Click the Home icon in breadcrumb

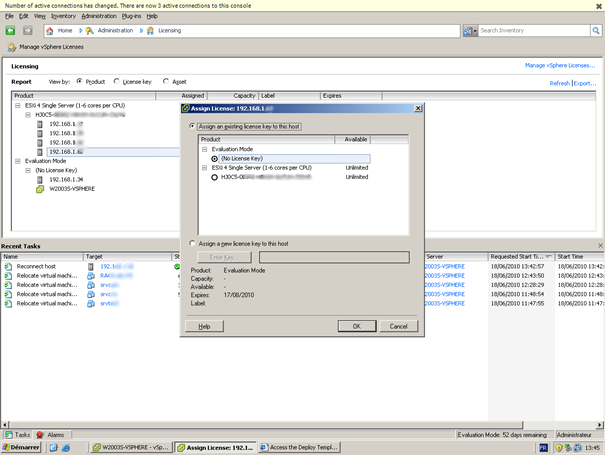pos(50,31)
